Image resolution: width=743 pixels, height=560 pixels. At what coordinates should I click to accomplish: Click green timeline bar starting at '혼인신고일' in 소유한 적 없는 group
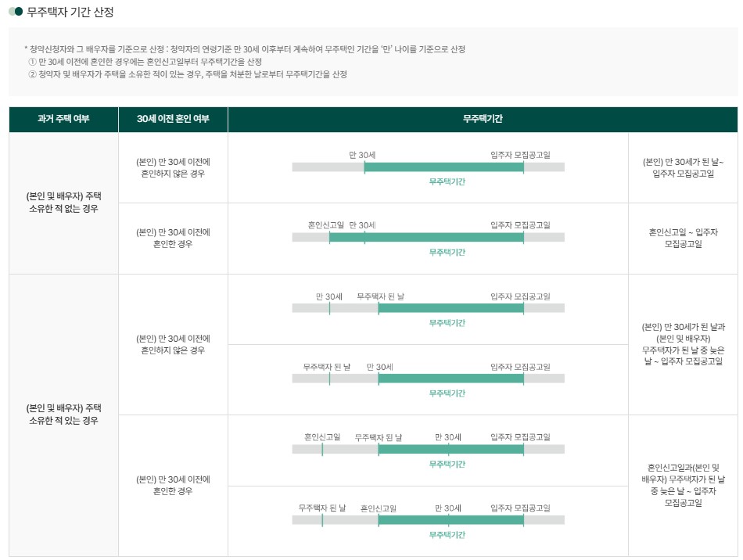[x=426, y=237]
